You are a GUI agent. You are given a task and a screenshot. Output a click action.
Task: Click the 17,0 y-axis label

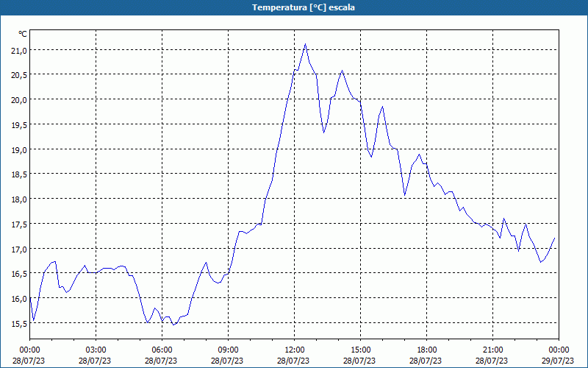(x=18, y=250)
